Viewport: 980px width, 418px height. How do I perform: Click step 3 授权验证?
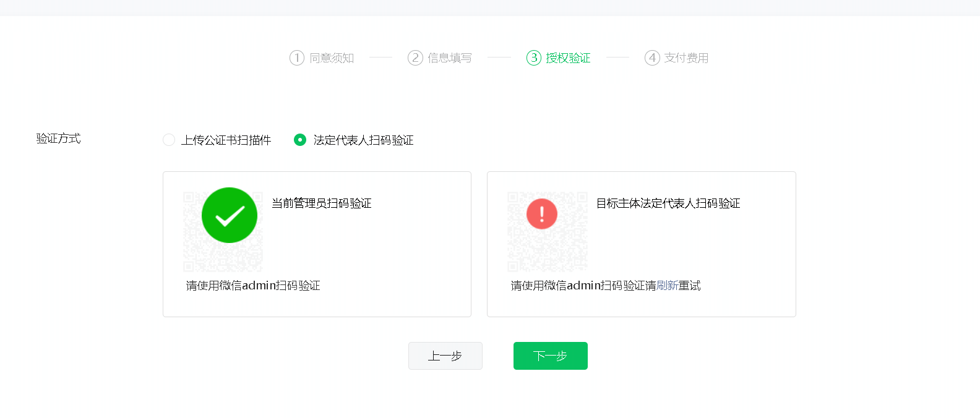tap(559, 58)
